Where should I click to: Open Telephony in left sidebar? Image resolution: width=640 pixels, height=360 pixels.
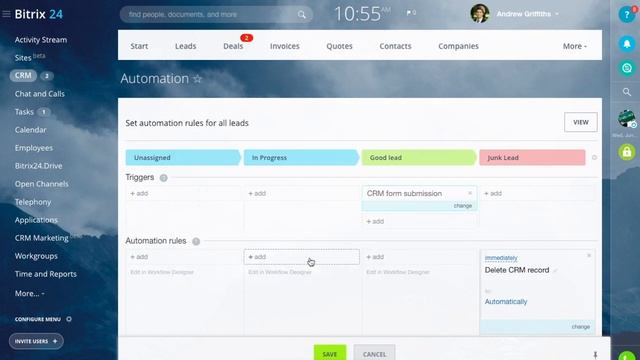(x=33, y=202)
